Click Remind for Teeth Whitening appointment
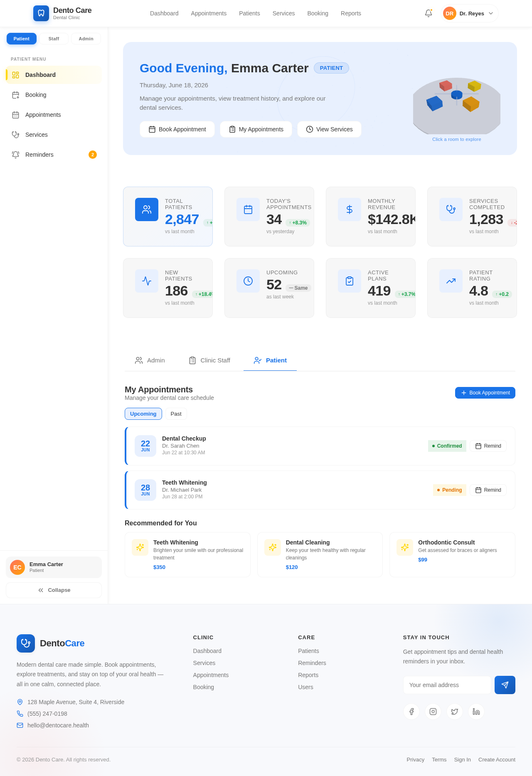The image size is (532, 776). [x=488, y=490]
